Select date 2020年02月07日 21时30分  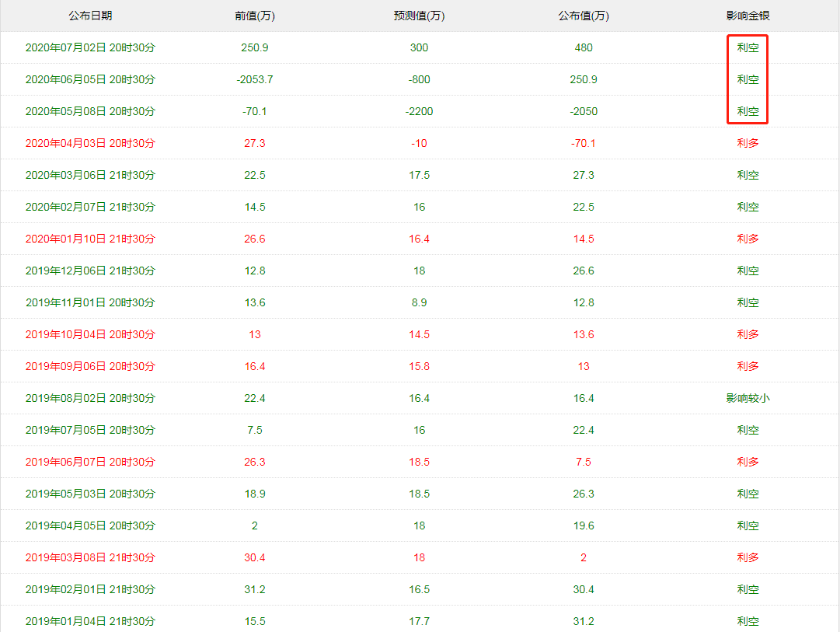[90, 207]
